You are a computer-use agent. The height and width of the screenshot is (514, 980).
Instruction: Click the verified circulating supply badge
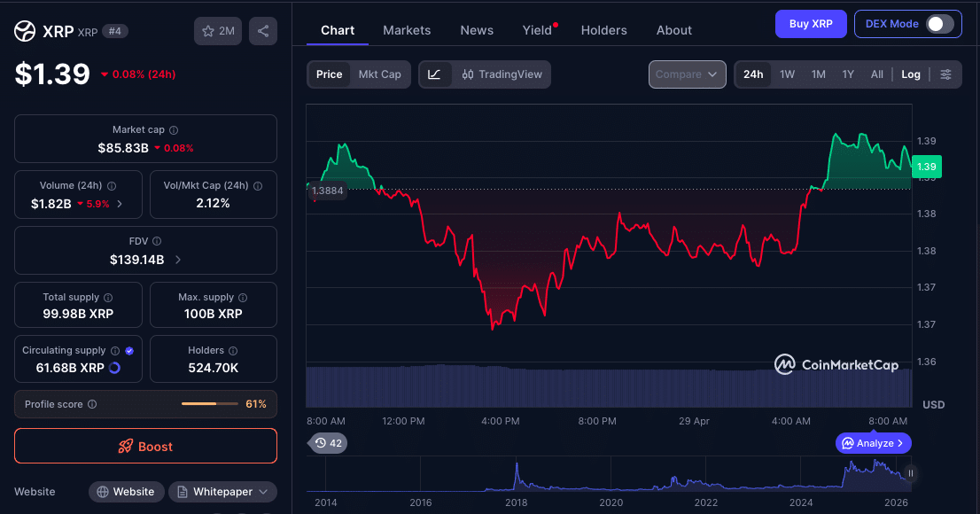129,351
